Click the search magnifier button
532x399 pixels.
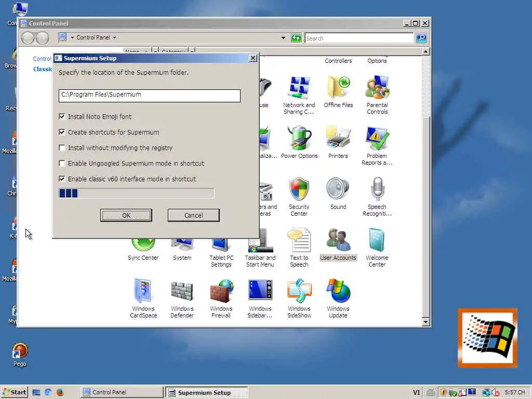click(x=421, y=38)
